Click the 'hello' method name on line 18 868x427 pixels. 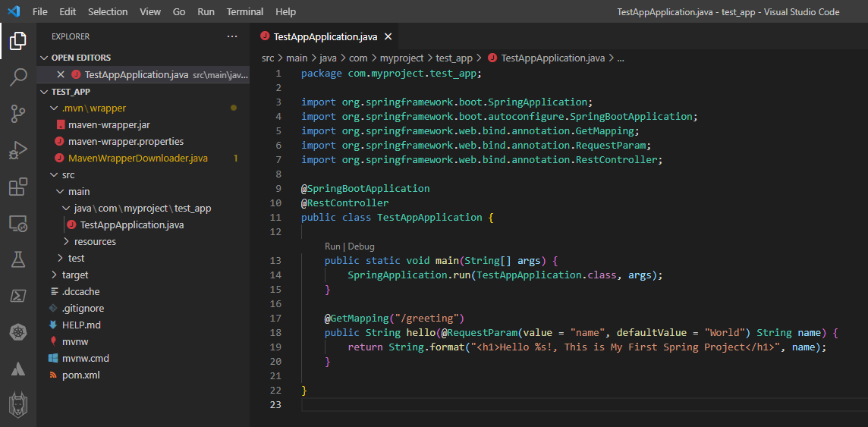tap(420, 333)
